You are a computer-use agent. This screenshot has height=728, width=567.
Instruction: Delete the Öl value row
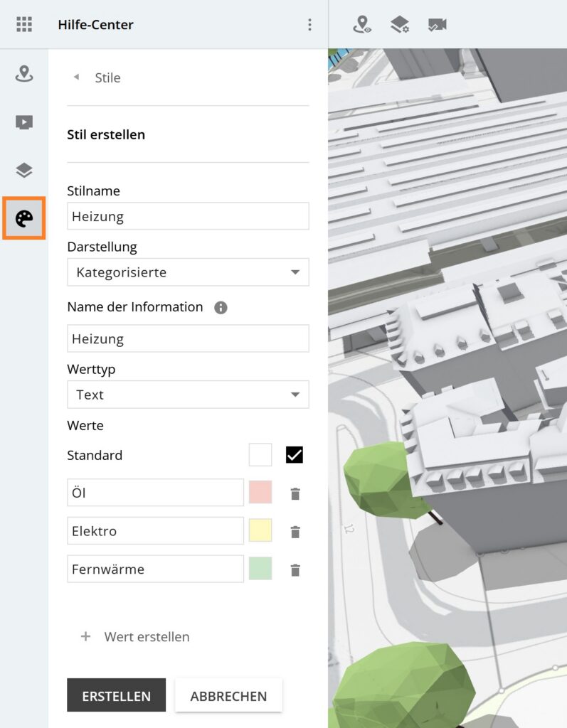(295, 493)
